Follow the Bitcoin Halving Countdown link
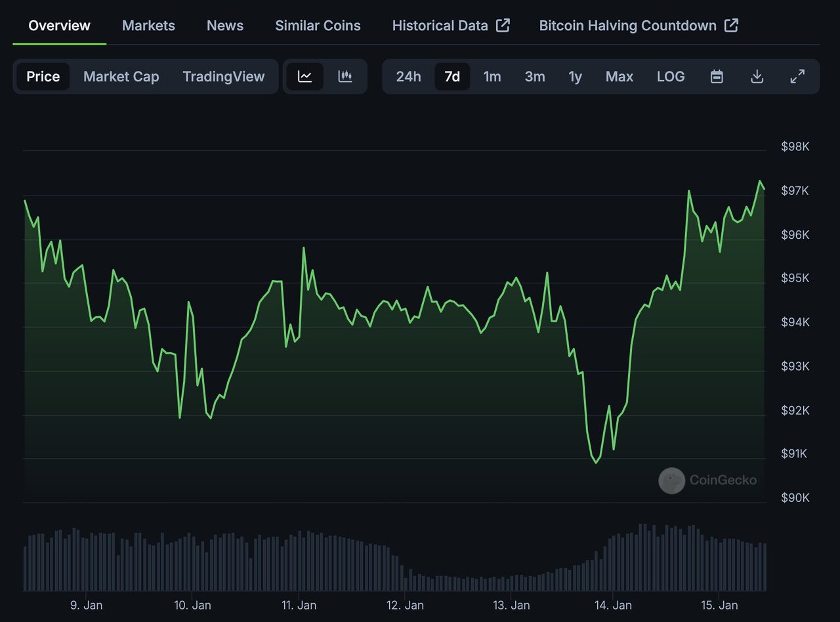840x622 pixels. point(627,26)
